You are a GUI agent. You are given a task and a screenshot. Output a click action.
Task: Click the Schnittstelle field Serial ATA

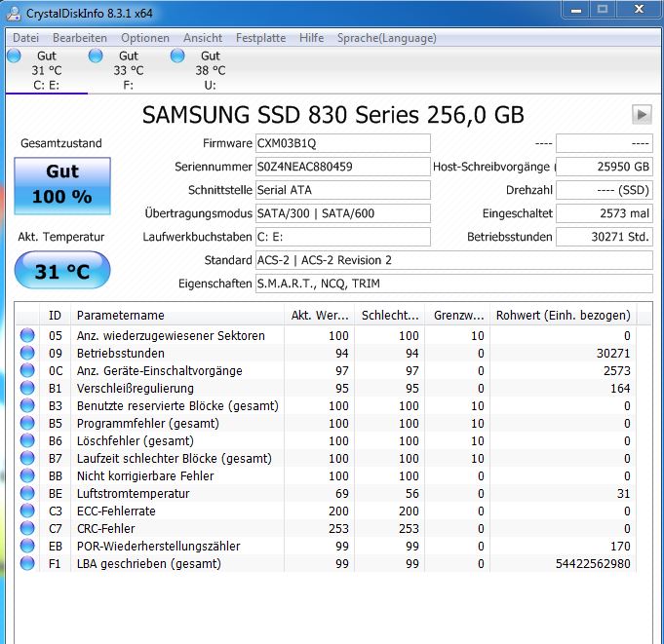[x=343, y=190]
